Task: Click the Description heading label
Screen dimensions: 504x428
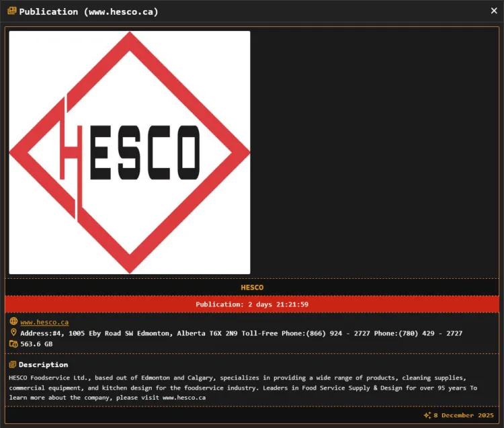Action: [44, 364]
